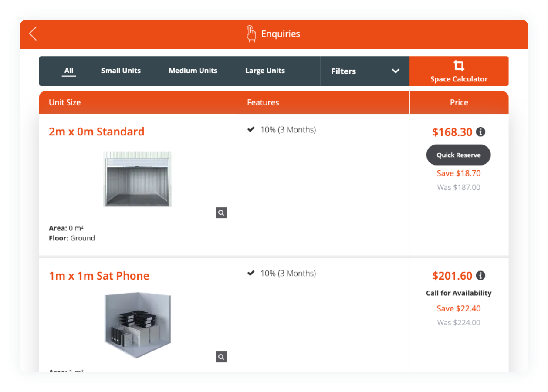Click the Space Calculator crop icon

click(x=459, y=66)
